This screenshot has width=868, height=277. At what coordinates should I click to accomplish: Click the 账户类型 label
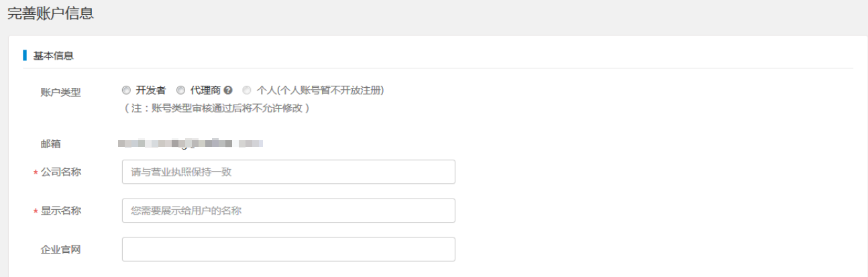click(61, 93)
